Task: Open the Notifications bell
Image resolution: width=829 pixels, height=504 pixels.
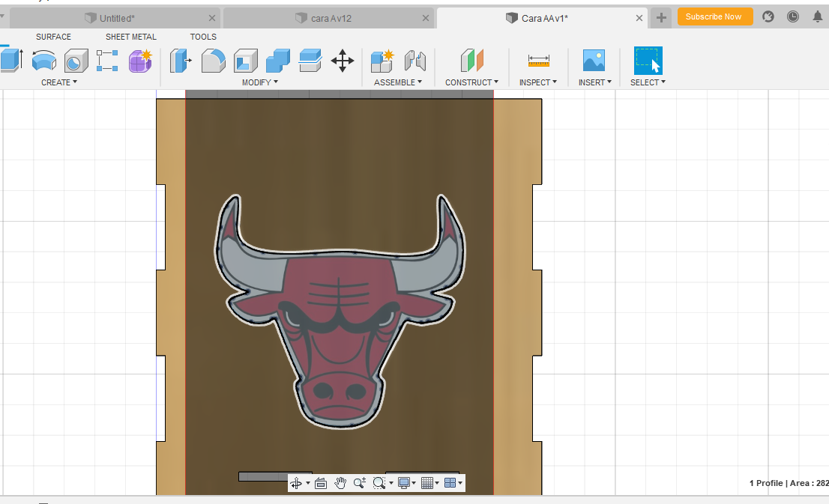Action: coord(817,17)
